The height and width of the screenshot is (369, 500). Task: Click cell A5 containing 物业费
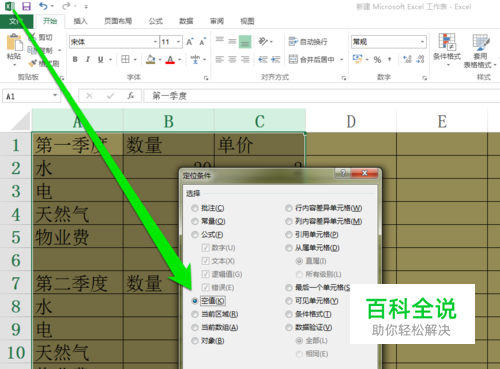click(x=78, y=237)
